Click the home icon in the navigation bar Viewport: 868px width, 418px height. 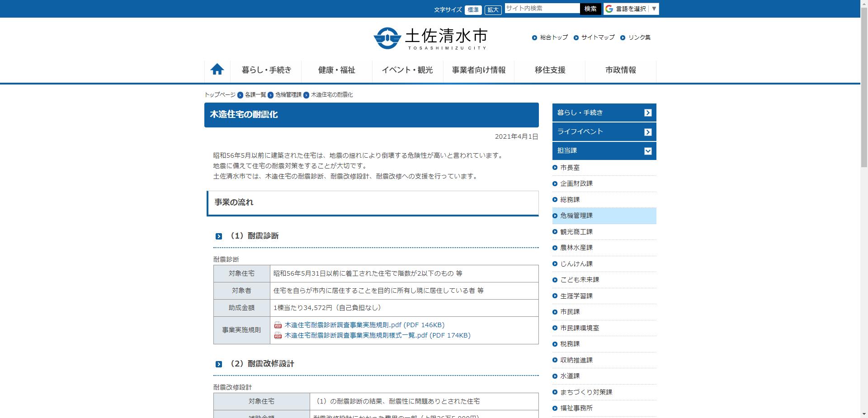[217, 69]
